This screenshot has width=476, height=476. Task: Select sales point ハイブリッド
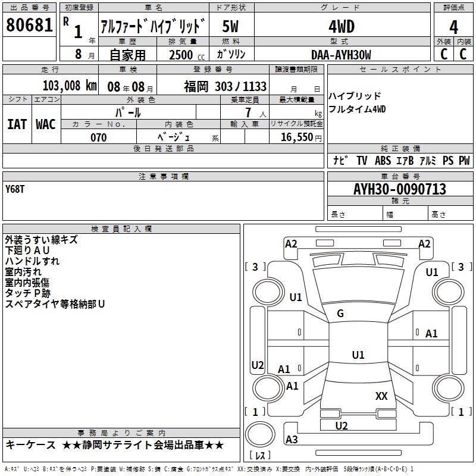(x=355, y=96)
